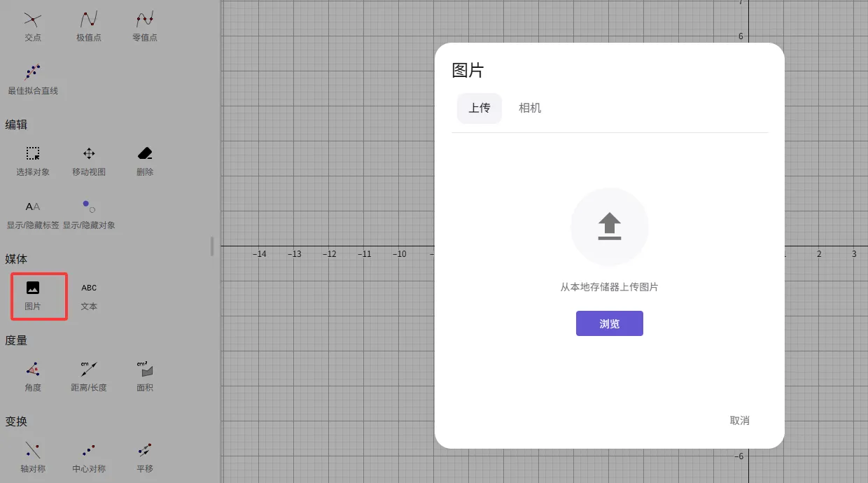
Task: Select the 距离/长度 distance tool
Action: click(89, 375)
